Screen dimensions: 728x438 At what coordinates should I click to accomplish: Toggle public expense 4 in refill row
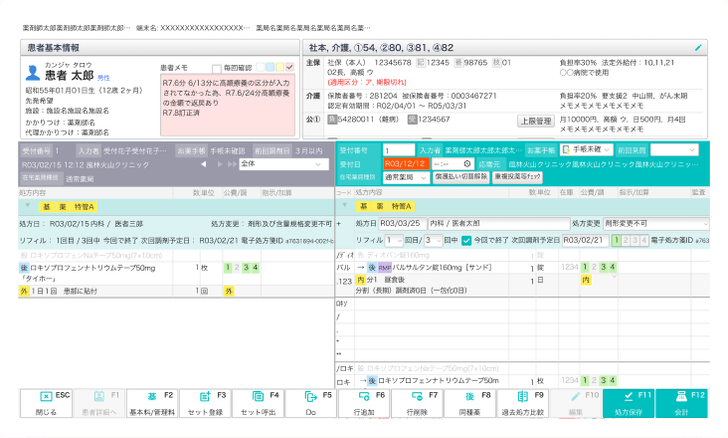point(644,241)
